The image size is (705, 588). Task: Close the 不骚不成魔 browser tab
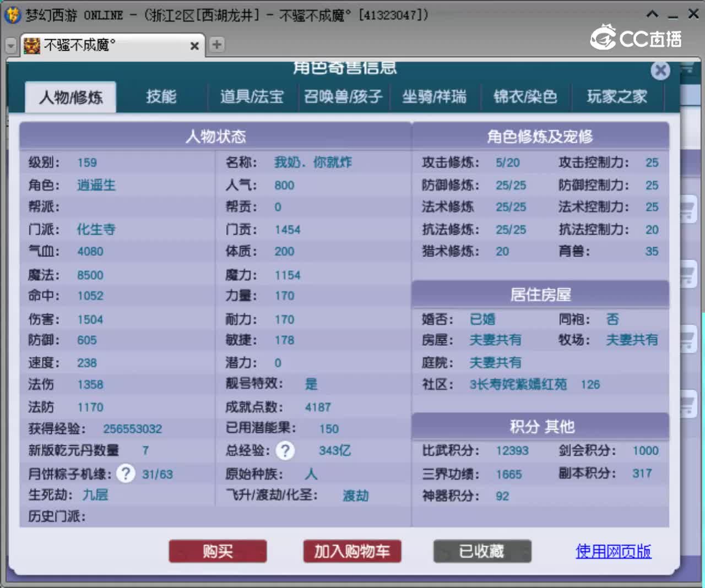pyautogui.click(x=194, y=46)
